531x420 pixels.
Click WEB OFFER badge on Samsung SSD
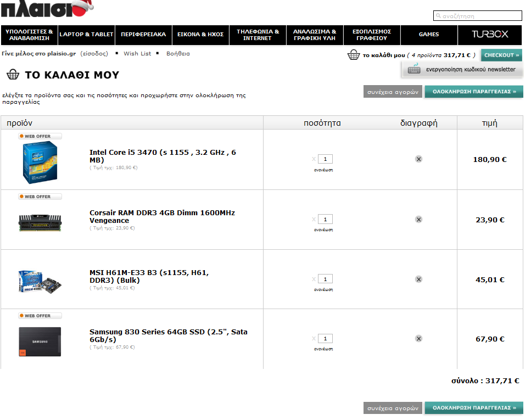click(x=40, y=316)
